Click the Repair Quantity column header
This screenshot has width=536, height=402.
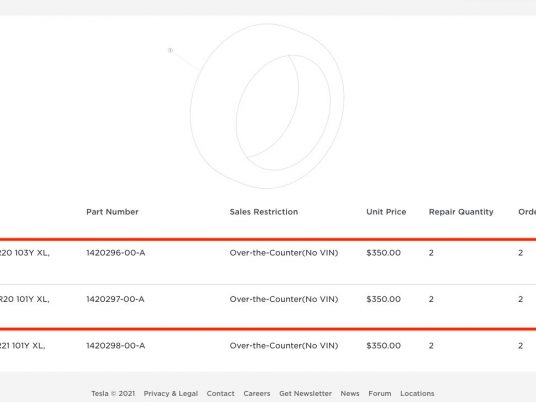coord(461,212)
